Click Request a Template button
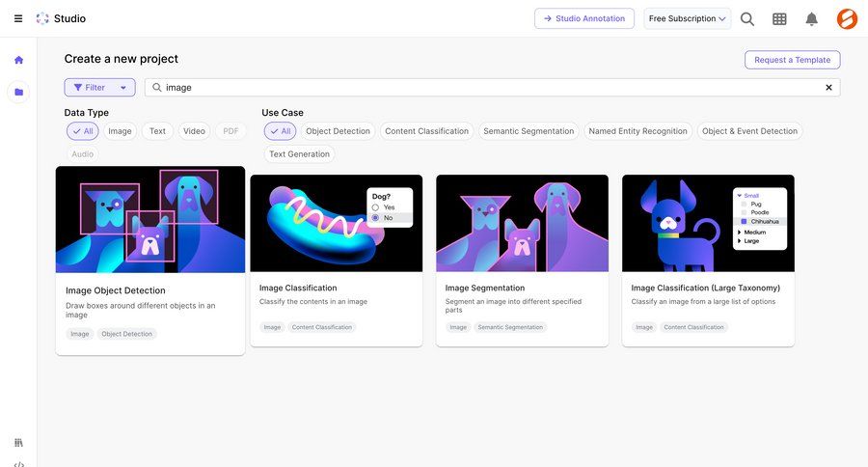The width and height of the screenshot is (868, 467). (x=792, y=60)
